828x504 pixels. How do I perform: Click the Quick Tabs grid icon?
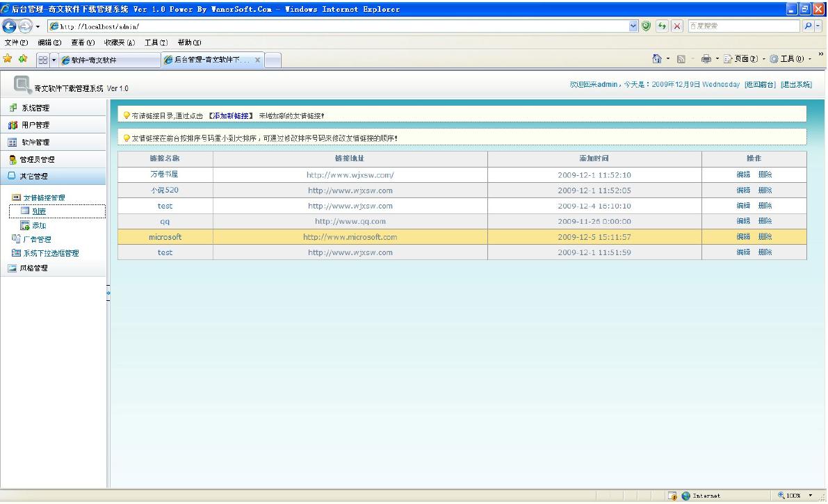click(43, 60)
